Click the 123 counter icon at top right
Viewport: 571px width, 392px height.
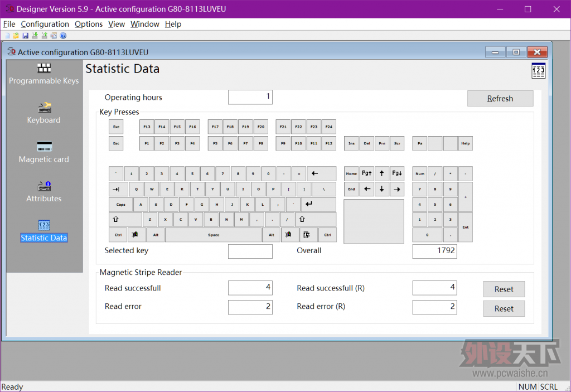[538, 71]
